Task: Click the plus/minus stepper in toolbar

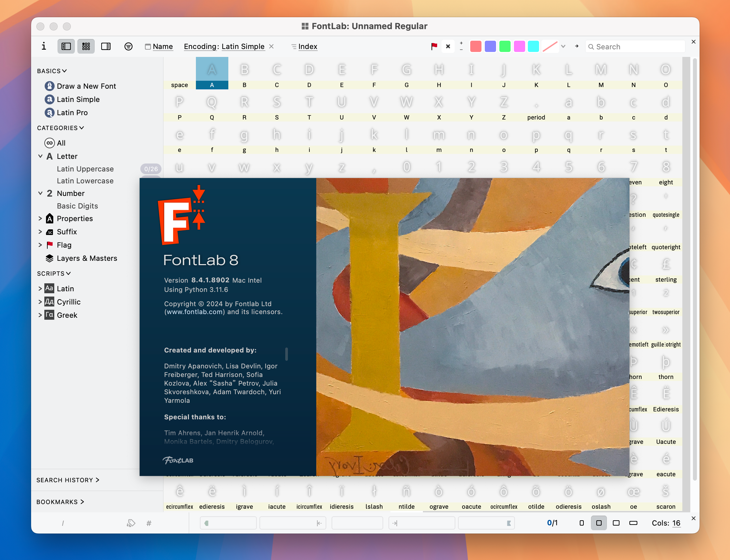Action: click(461, 46)
